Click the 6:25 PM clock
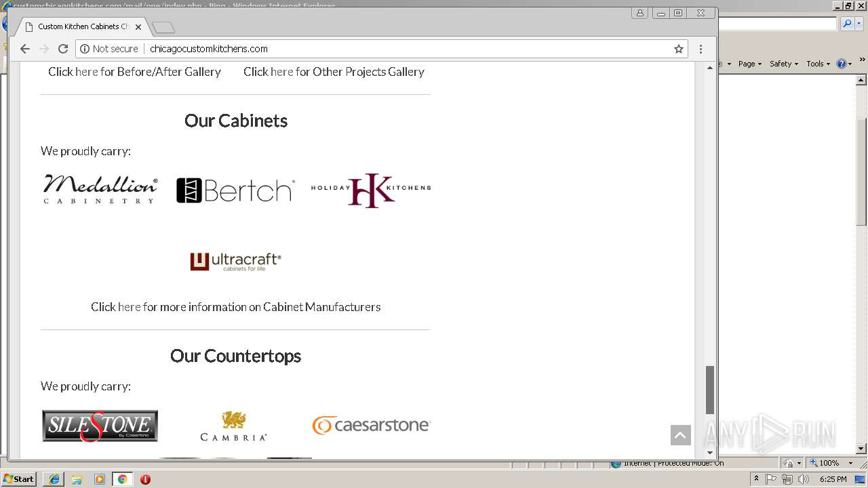 (x=833, y=479)
